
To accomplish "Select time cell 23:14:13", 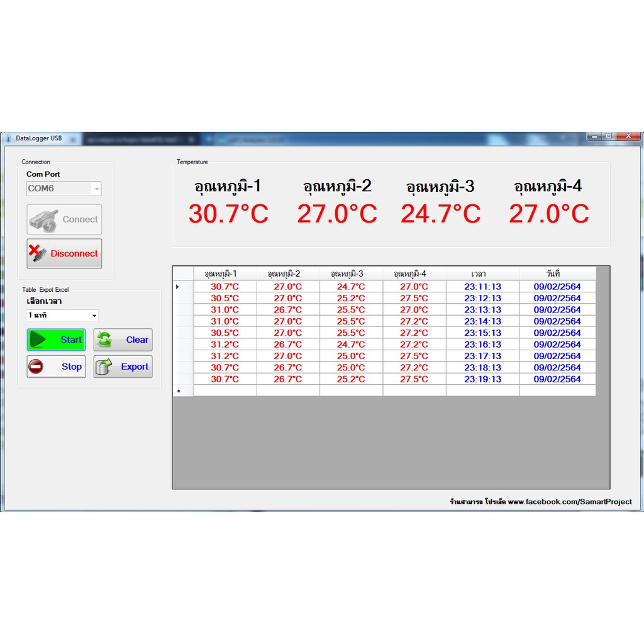I will [x=483, y=321].
